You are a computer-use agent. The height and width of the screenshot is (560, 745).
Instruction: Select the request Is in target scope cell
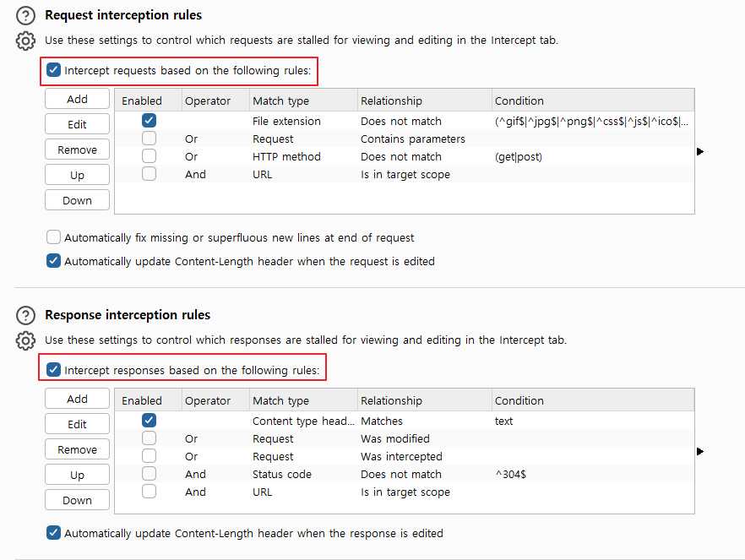tap(424, 174)
